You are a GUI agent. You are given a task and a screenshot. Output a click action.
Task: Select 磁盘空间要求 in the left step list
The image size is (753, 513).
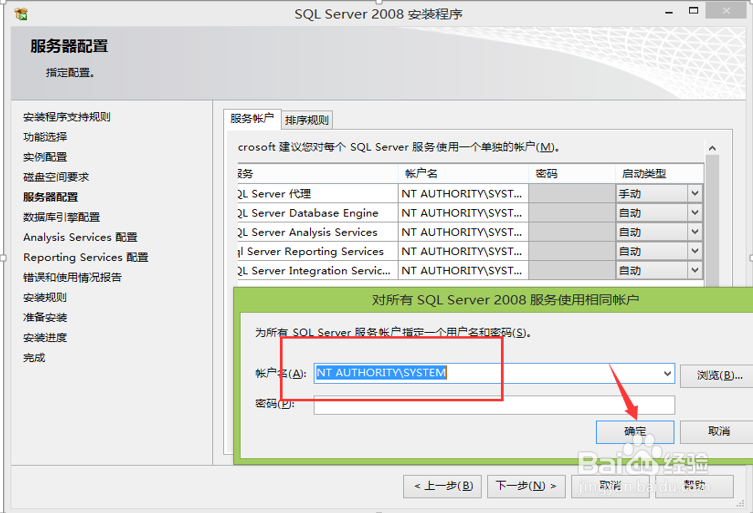pos(56,178)
